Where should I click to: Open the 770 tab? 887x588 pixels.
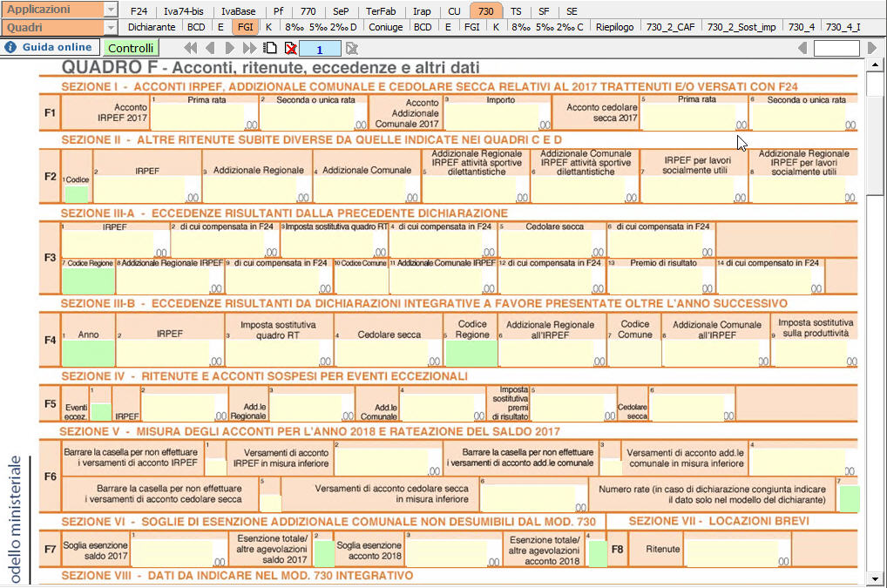pos(308,10)
